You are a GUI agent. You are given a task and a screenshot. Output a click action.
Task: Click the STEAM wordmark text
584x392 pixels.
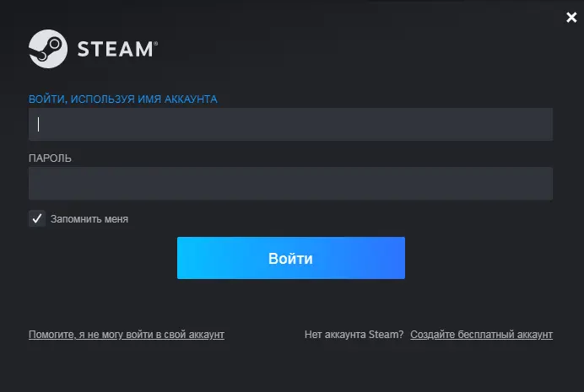(x=117, y=49)
